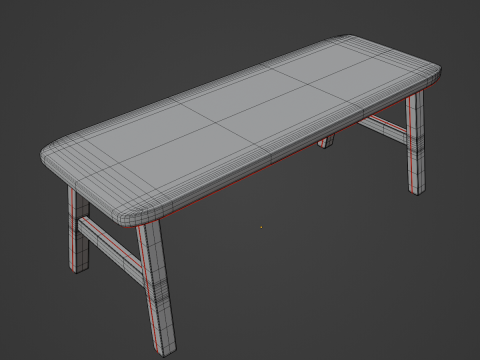Viewport: 480px width, 360px height.
Task: Select the right-end tall leg
Action: point(416,143)
